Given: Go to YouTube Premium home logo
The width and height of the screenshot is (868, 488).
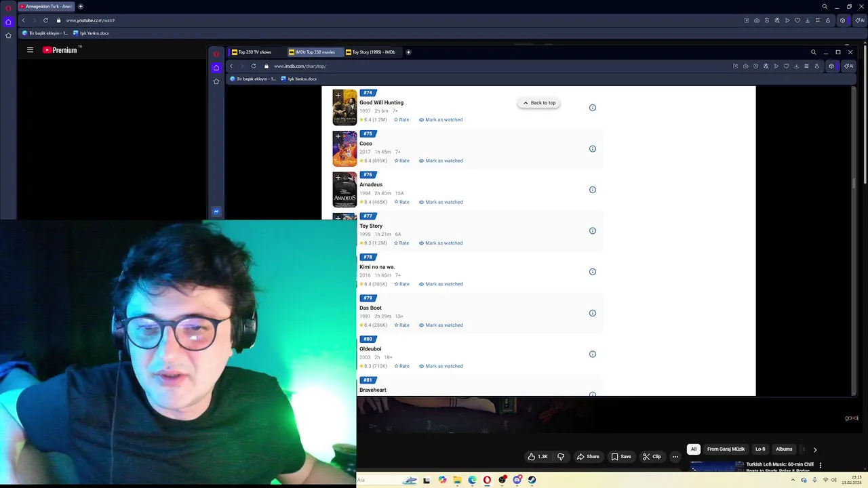Looking at the screenshot, I should click(61, 49).
